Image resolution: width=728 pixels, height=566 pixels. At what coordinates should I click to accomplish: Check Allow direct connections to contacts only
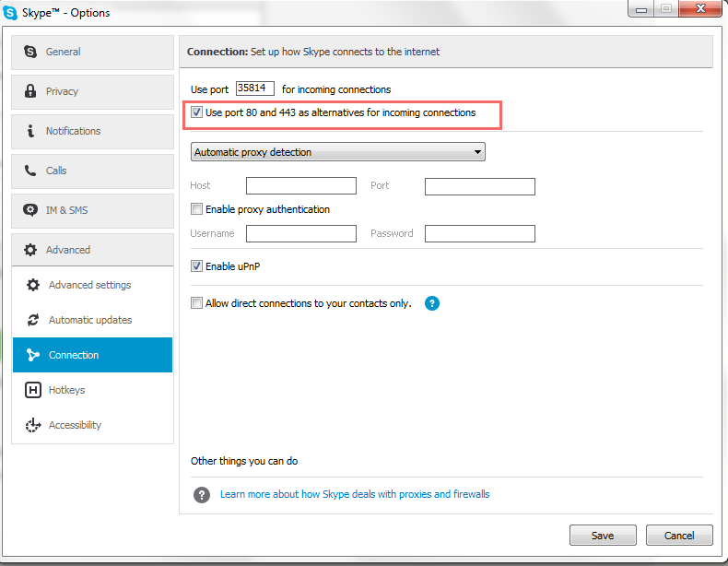pos(196,303)
